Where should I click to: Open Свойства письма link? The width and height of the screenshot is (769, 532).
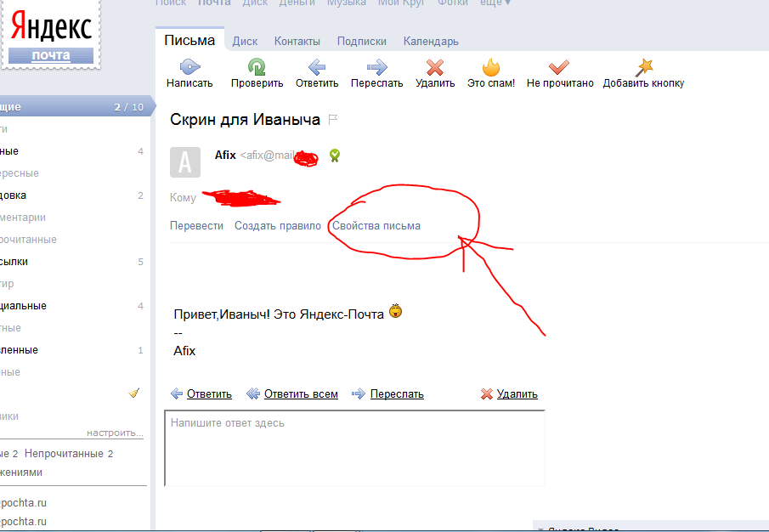(376, 225)
